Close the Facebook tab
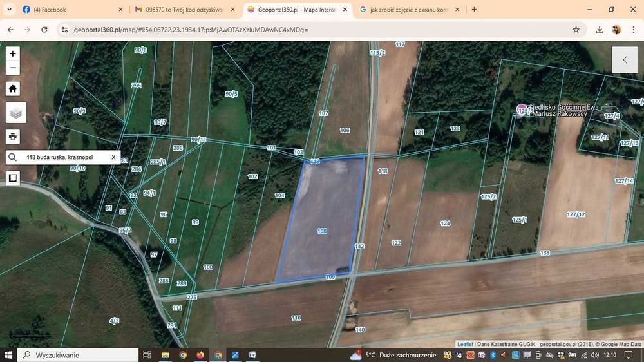This screenshot has height=362, width=644. [x=120, y=10]
